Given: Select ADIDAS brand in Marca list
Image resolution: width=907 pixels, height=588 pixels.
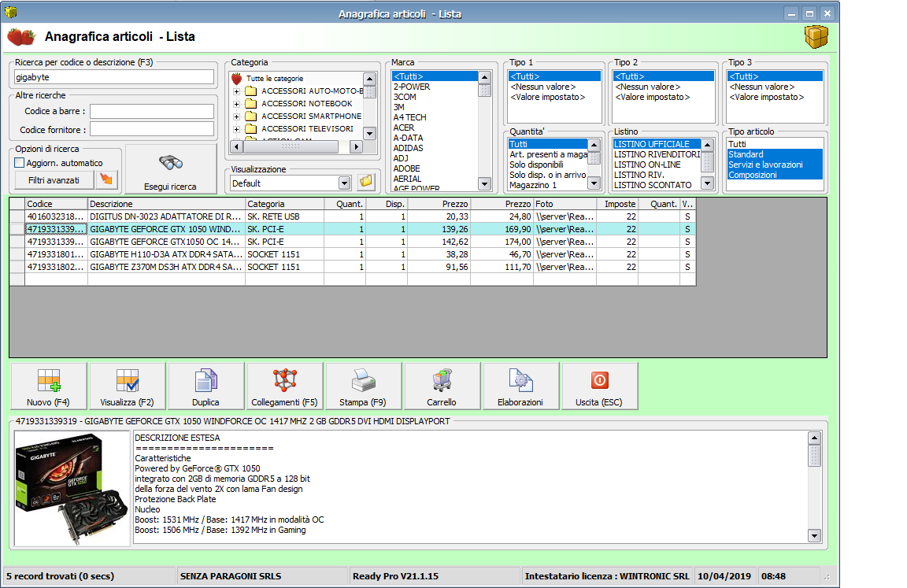Looking at the screenshot, I should pos(435,148).
